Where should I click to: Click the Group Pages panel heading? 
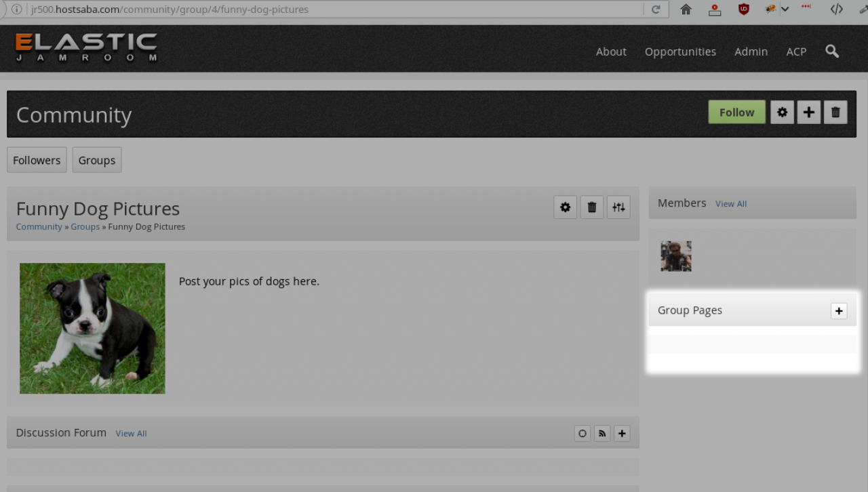coord(690,310)
